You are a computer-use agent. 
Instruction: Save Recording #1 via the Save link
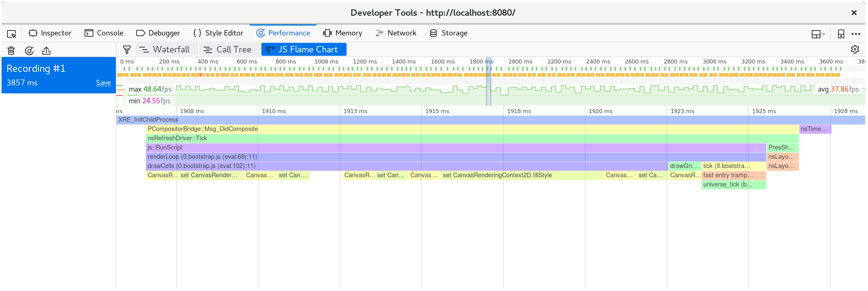coord(103,82)
